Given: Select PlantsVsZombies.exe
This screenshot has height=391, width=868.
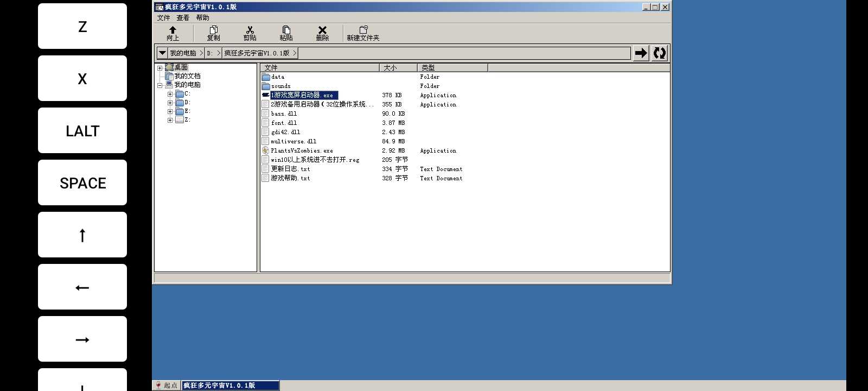Looking at the screenshot, I should tap(302, 150).
